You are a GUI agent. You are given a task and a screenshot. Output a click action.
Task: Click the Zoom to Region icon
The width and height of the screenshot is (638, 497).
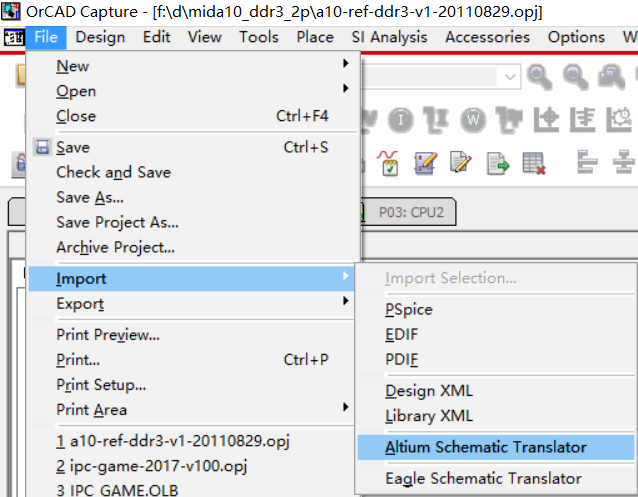pos(611,77)
